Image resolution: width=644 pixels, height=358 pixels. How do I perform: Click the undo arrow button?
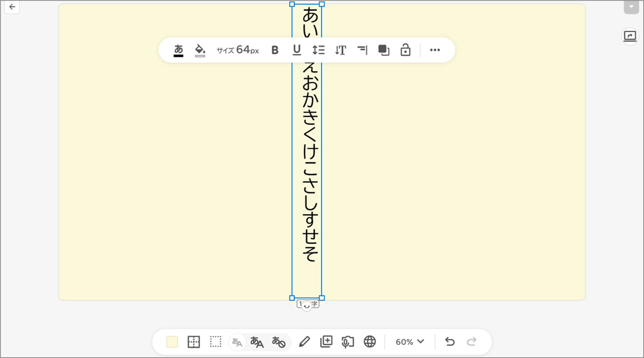point(450,342)
